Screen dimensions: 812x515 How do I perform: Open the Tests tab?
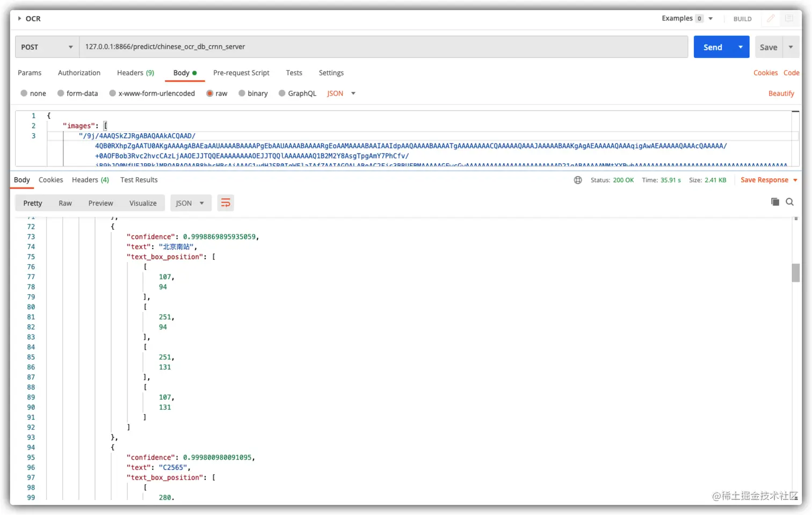tap(294, 72)
